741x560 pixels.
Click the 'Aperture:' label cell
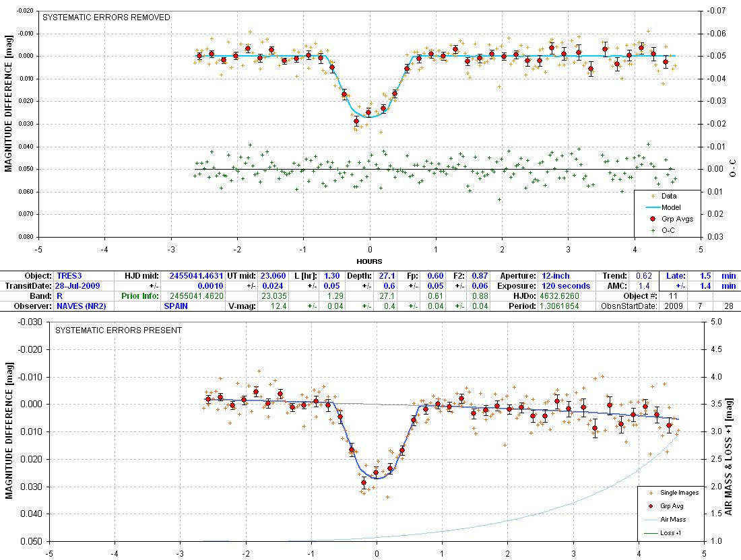[x=518, y=276]
